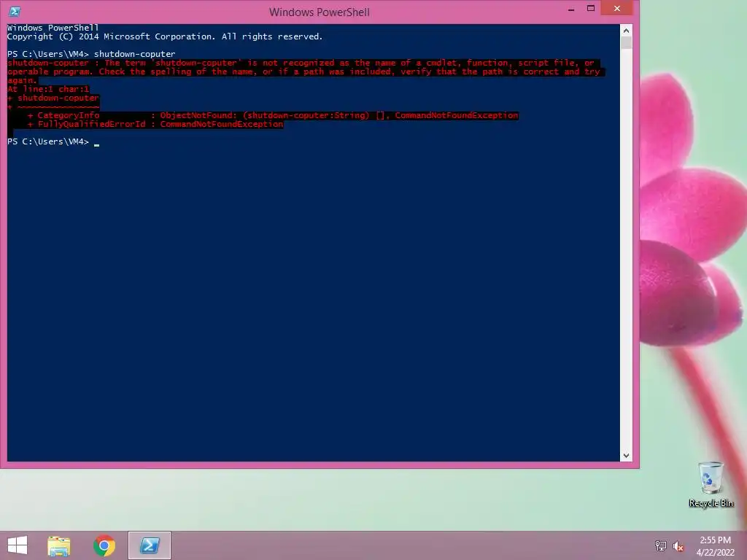747x560 pixels.
Task: Click the typed 'shutdown-coputer' command on first prompt
Action: click(x=135, y=54)
